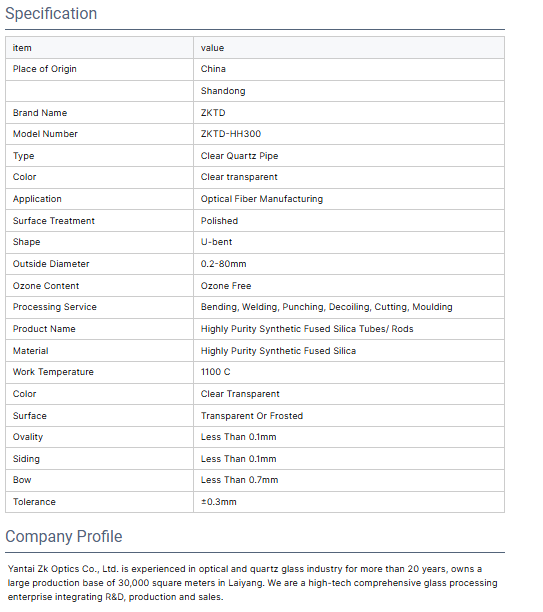The height and width of the screenshot is (612, 543).
Task: Select the Processing Service value text
Action: click(x=326, y=307)
